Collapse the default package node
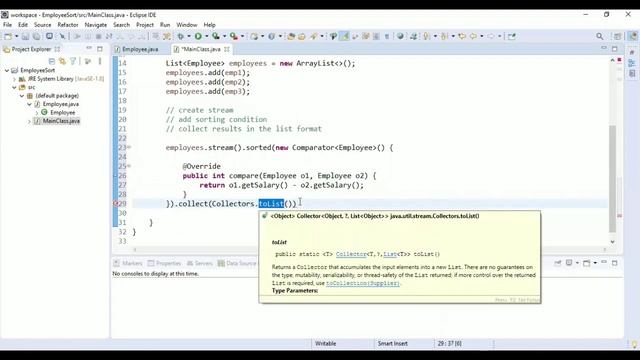The width and height of the screenshot is (640, 360). 22,96
